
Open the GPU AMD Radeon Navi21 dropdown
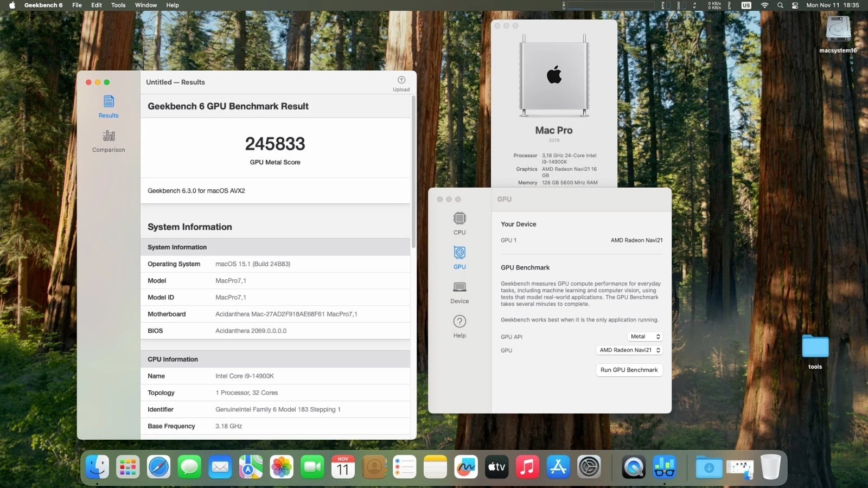click(x=629, y=350)
